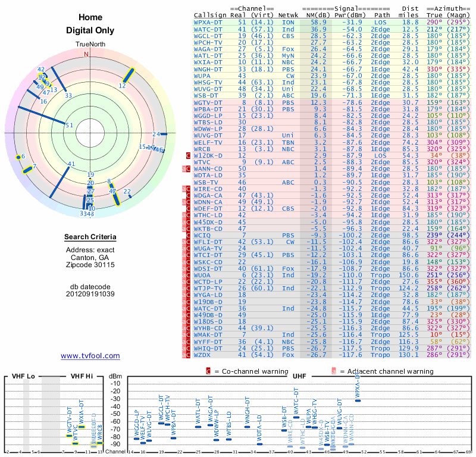Image resolution: width=476 pixels, height=457 pixels.
Task: Click WZDX callsign in the last table row
Action: pos(202,355)
